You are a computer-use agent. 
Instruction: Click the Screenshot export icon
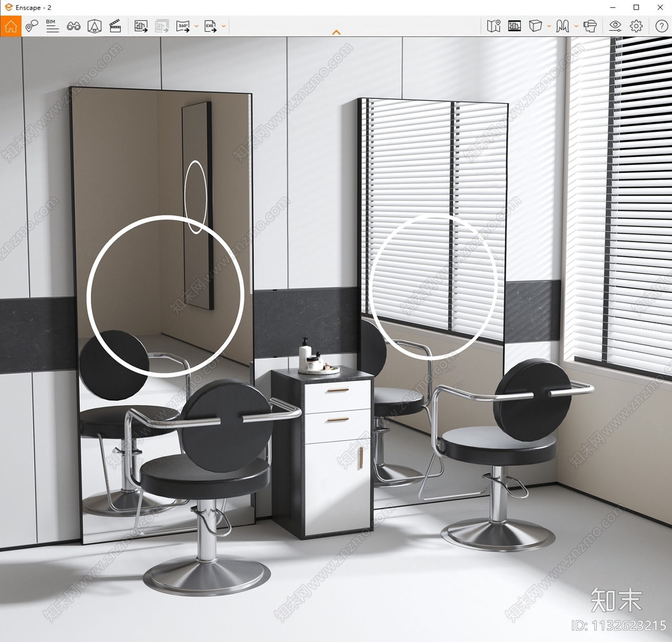tap(141, 26)
